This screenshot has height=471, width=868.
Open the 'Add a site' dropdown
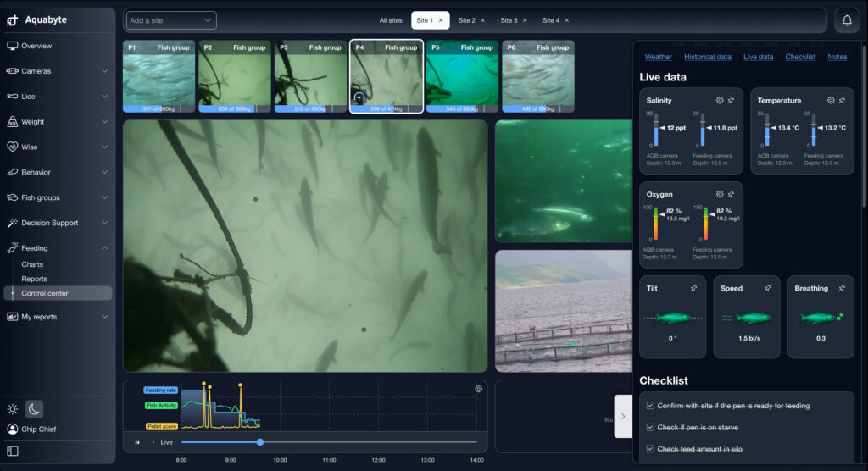coord(171,20)
